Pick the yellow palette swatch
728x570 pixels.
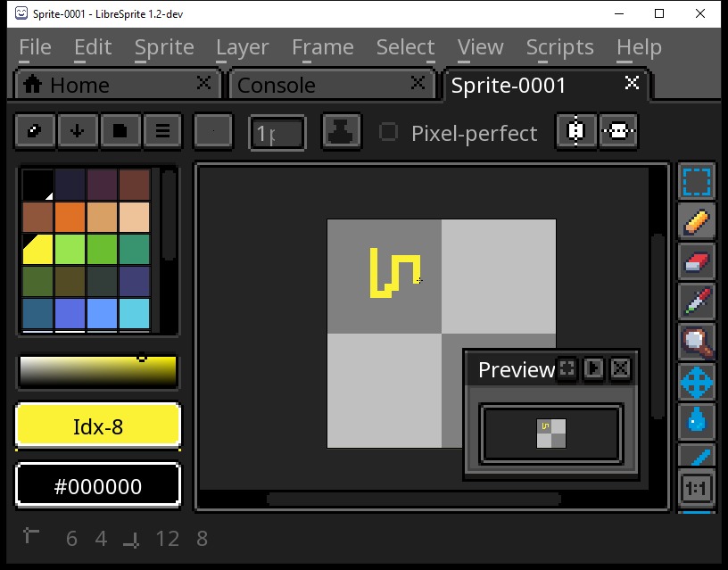[37, 249]
